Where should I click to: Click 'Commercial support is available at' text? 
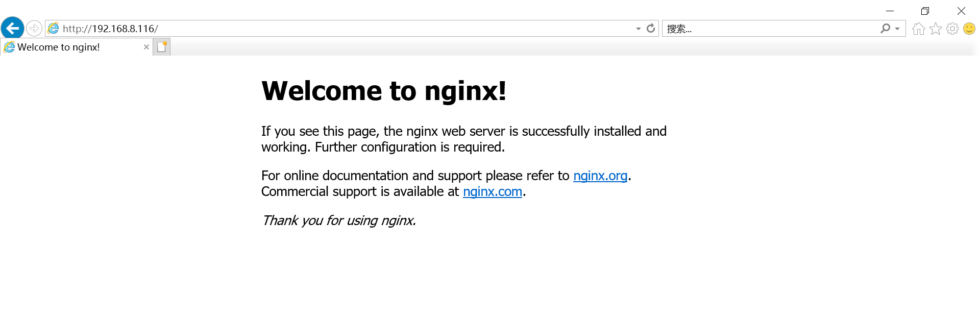[x=360, y=191]
